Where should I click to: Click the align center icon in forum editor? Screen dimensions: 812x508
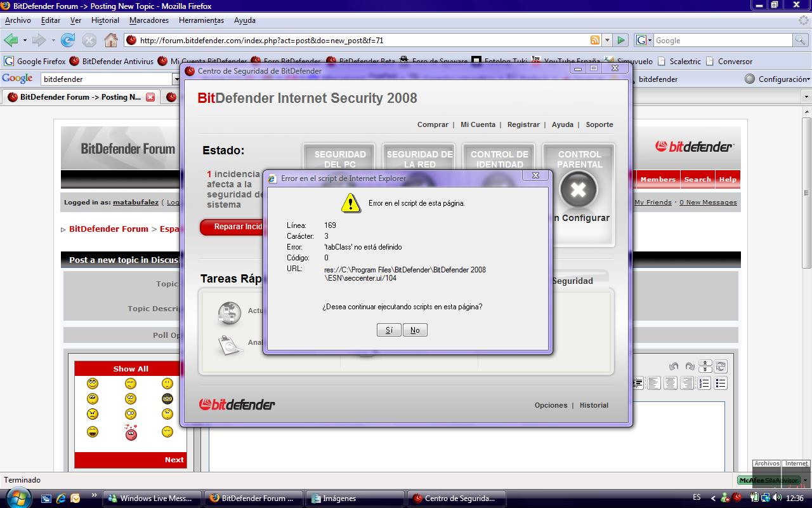(x=671, y=383)
